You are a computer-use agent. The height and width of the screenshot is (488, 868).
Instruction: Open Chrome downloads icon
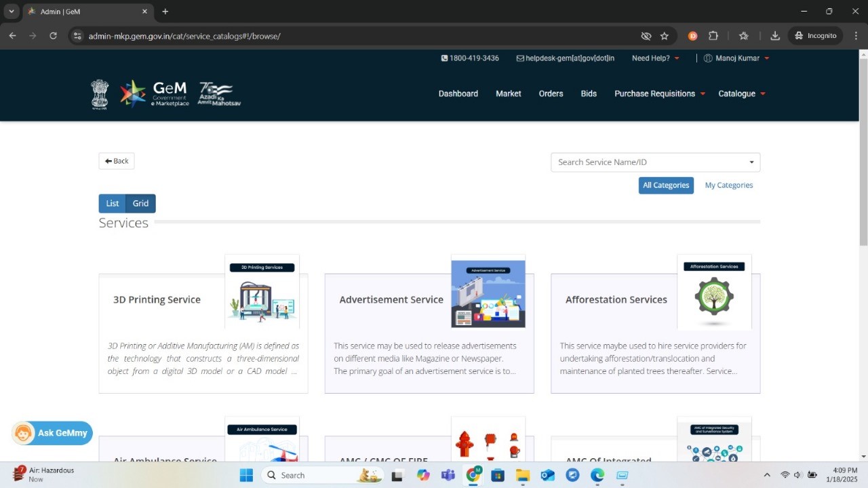pos(775,36)
